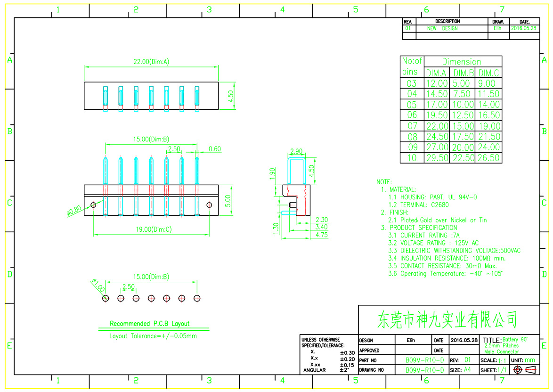Click the TERMINAL: C2680 note line
The height and width of the screenshot is (392, 553).
pos(419,205)
